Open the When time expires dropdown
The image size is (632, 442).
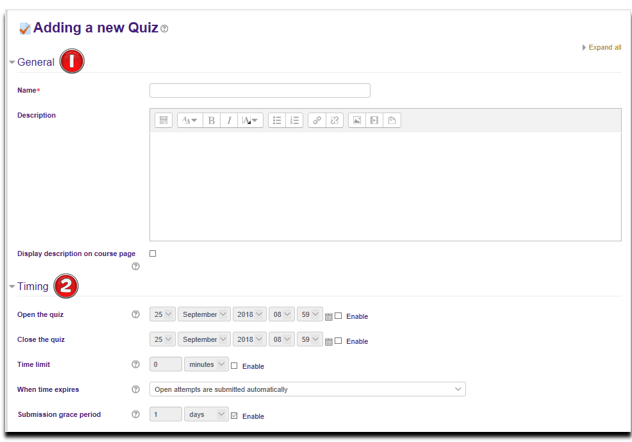coord(307,389)
